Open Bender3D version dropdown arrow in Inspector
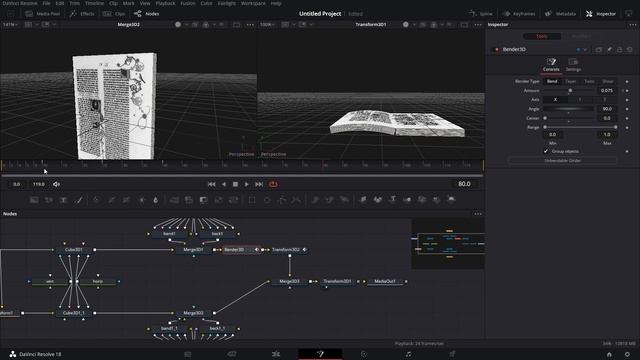The image size is (640, 360). tap(585, 50)
